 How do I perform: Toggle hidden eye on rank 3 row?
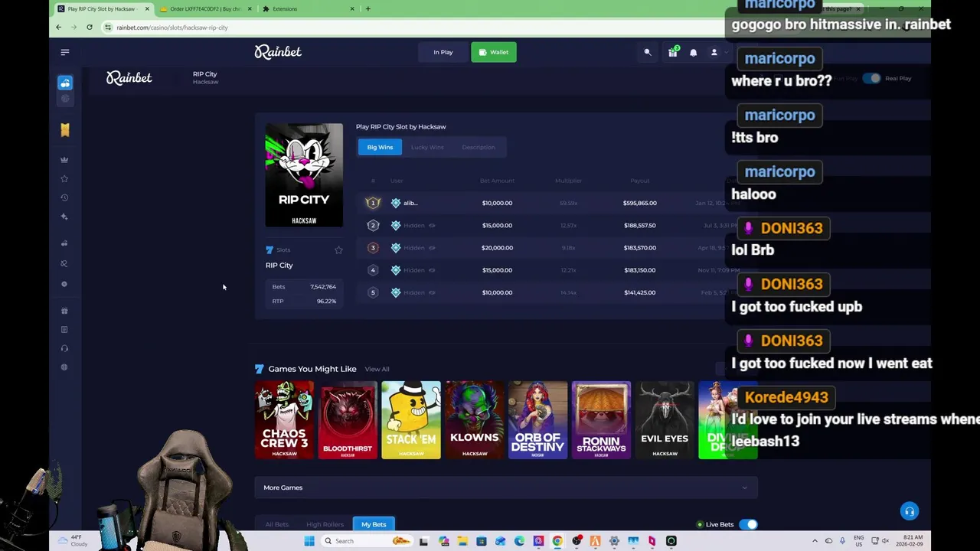(432, 248)
